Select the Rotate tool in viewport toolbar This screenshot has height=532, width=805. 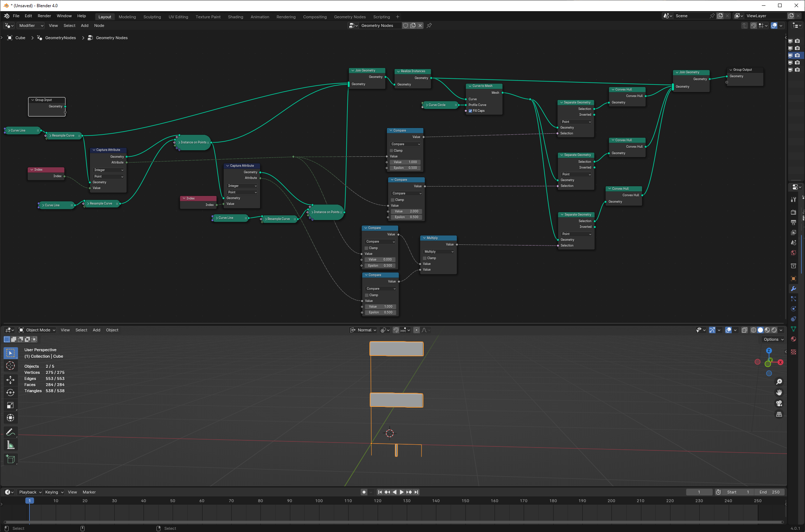tap(10, 393)
